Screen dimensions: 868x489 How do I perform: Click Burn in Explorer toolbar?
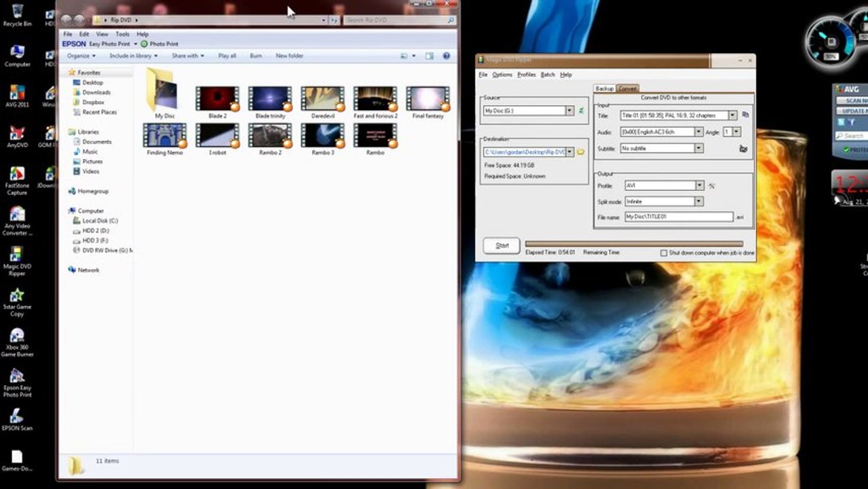[256, 56]
